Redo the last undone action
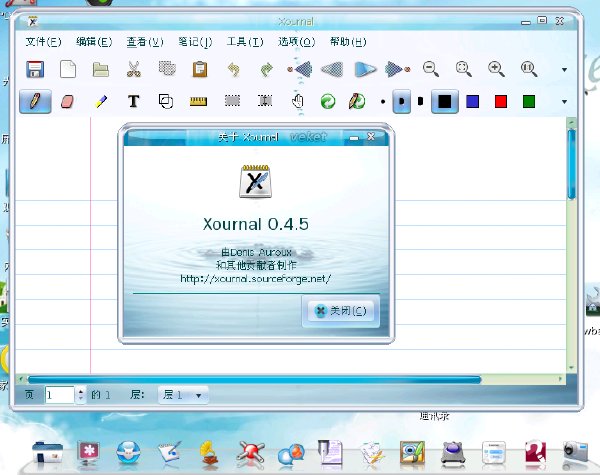Viewport: 600px width, 475px height. [x=266, y=70]
